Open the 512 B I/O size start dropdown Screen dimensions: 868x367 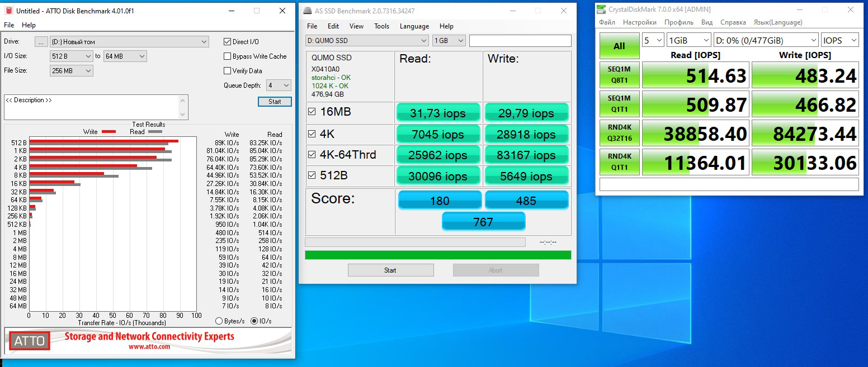click(72, 56)
